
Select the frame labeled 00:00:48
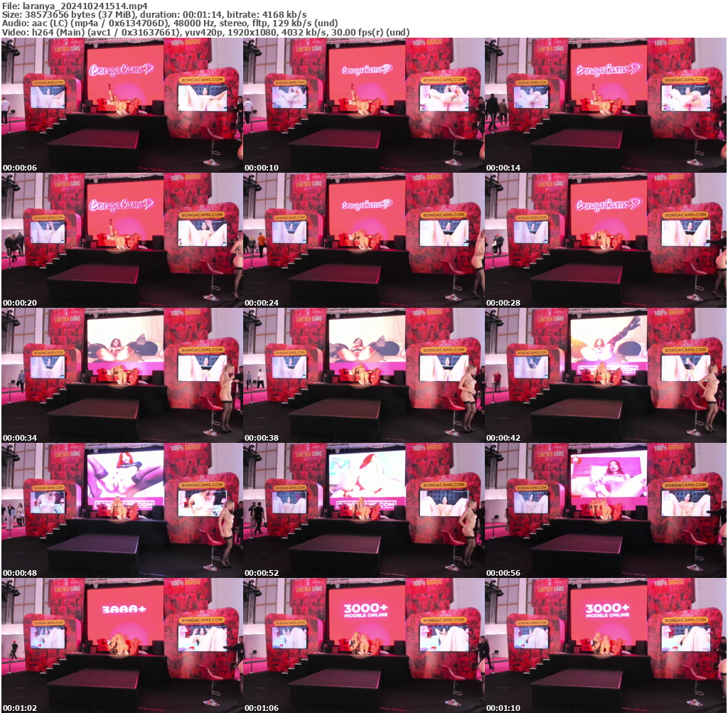click(x=122, y=510)
